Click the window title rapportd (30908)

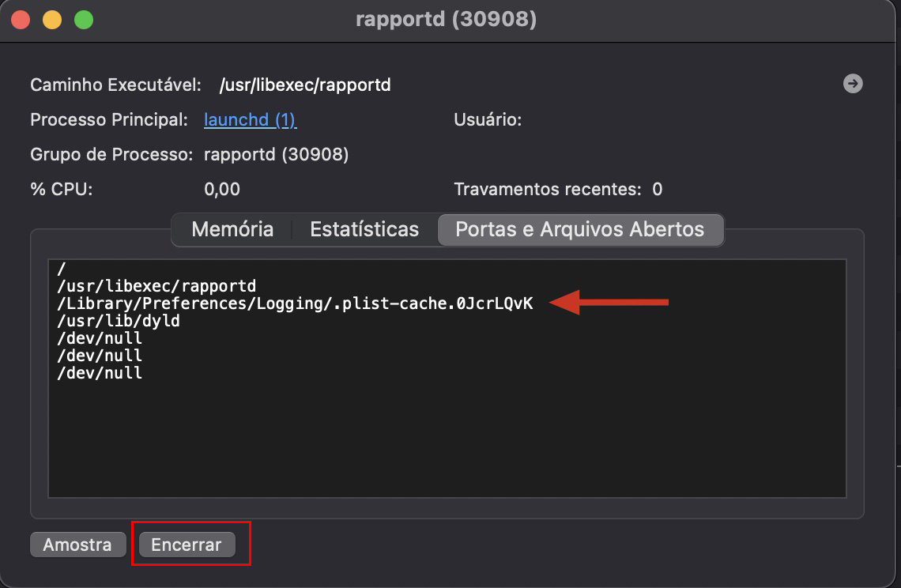446,19
